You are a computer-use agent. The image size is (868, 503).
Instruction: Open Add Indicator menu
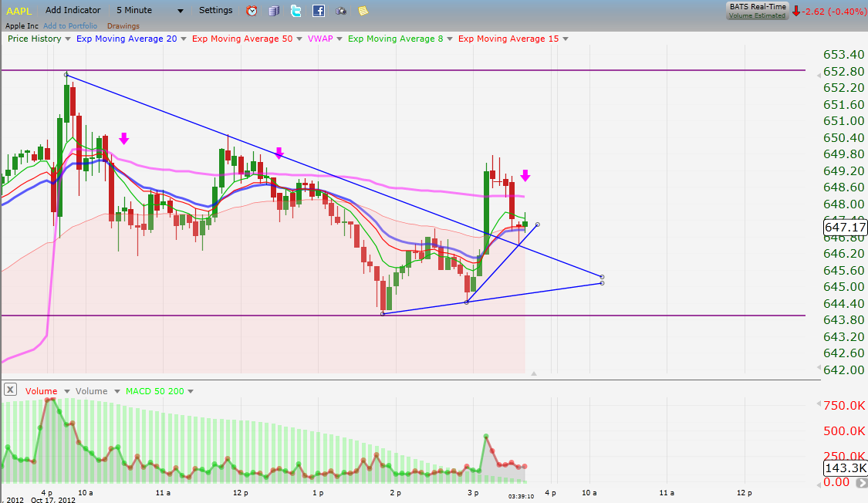tap(73, 10)
